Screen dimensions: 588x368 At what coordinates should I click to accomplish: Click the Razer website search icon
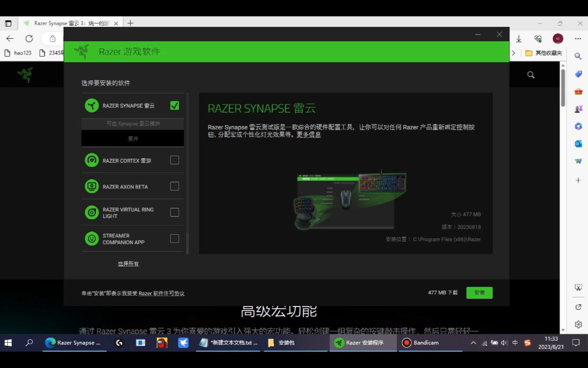(531, 75)
